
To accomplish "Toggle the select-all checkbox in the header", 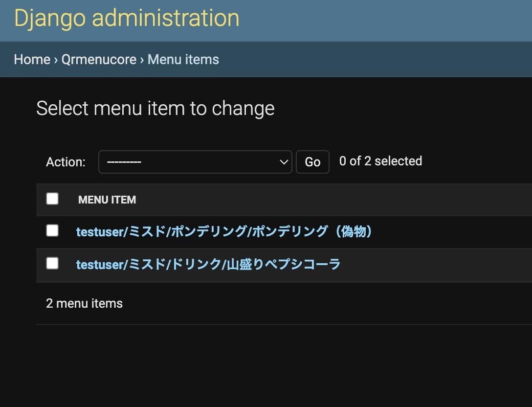I will point(52,199).
